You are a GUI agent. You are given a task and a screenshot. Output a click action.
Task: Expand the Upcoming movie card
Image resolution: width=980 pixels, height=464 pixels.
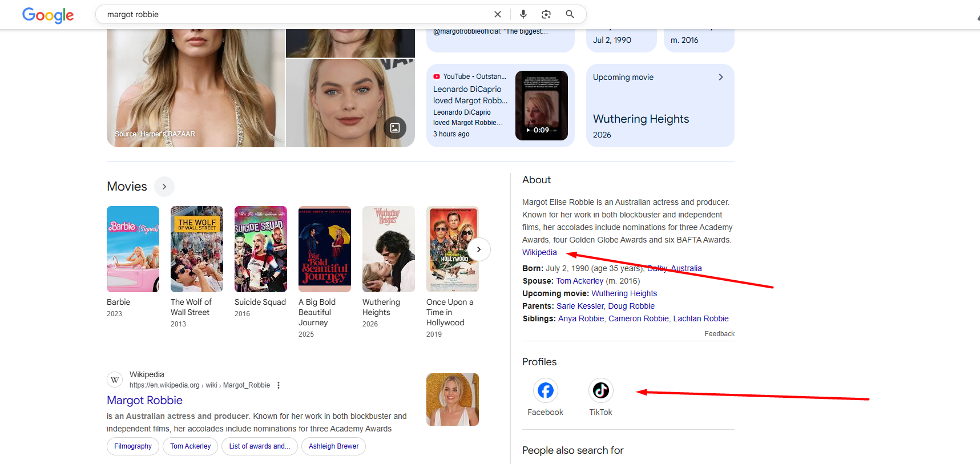pyautogui.click(x=720, y=77)
